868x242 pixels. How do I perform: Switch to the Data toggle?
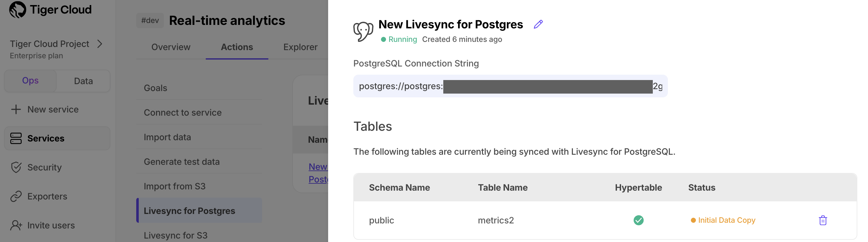point(83,81)
